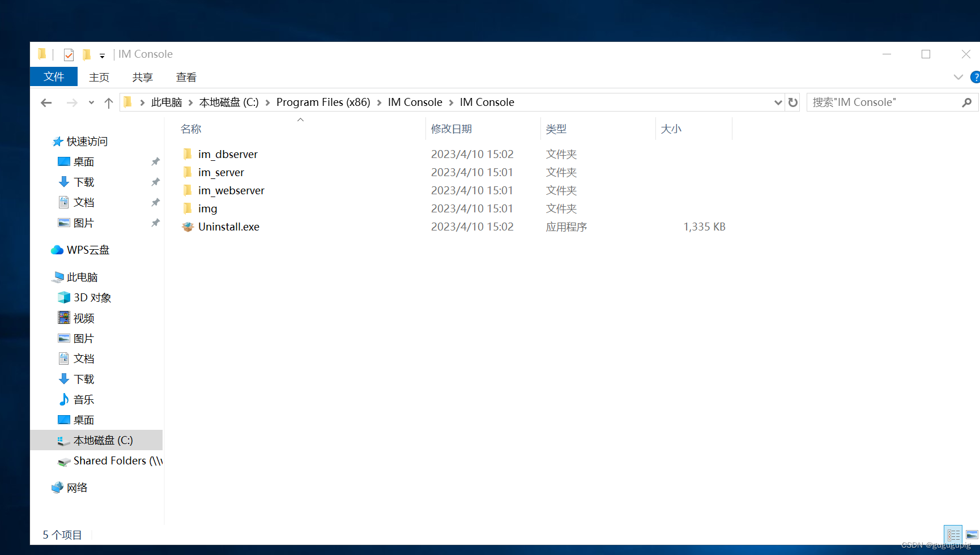Select 本地磁盘 (C:) in sidebar

(x=96, y=440)
